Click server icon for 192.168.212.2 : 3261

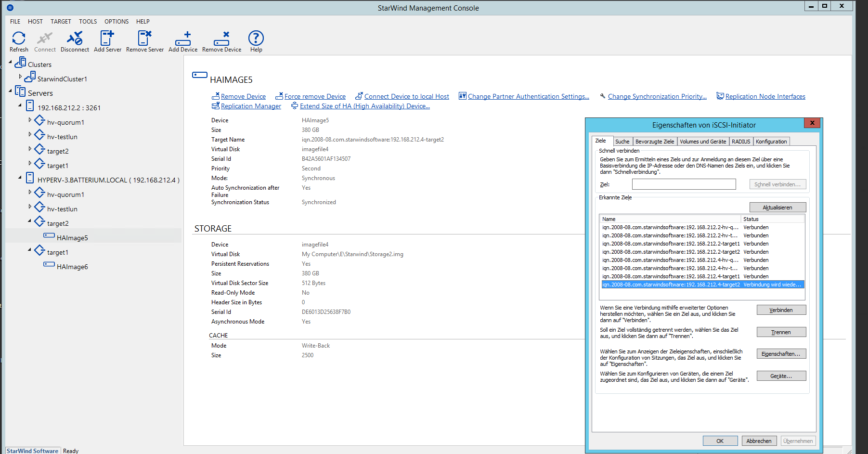pyautogui.click(x=30, y=106)
